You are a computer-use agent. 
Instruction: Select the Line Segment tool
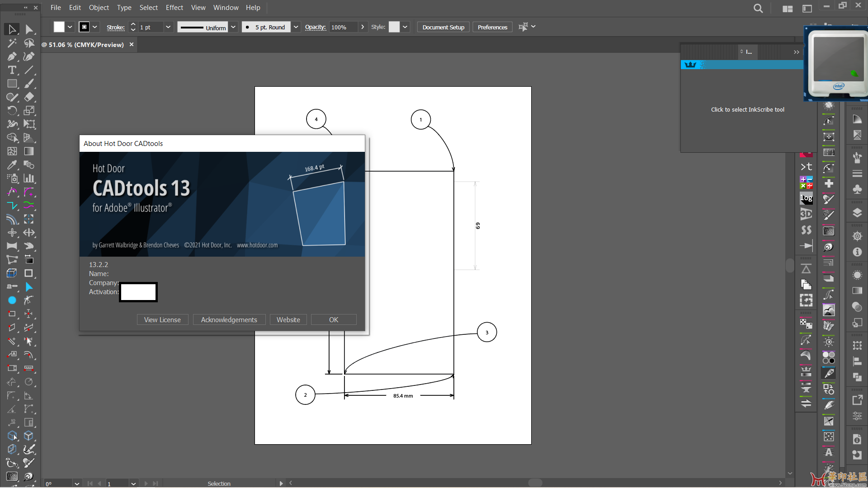click(x=29, y=70)
